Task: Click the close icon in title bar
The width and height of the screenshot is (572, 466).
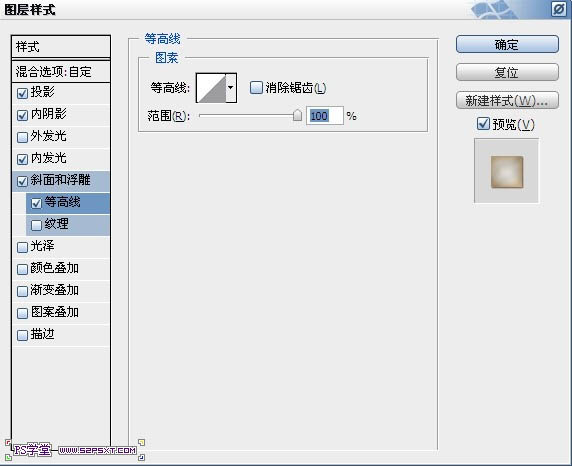Action: point(559,9)
